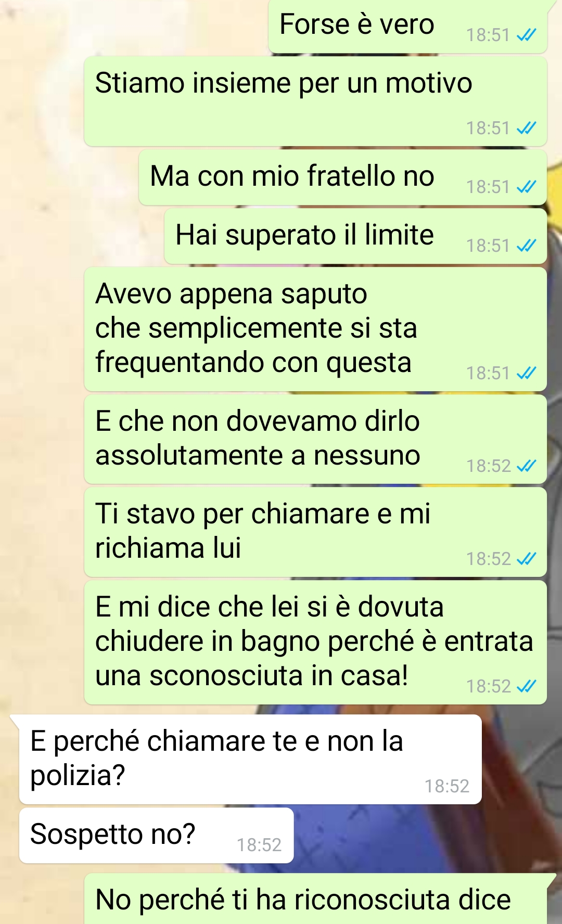This screenshot has height=924, width=562.
Task: Tap the 'Ma con mio fratello no' message
Action: point(343,177)
